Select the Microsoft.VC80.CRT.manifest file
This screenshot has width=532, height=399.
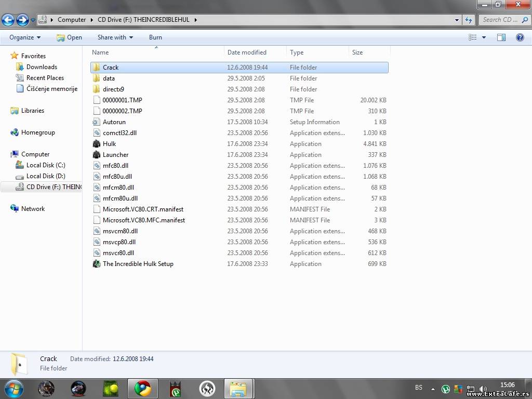pos(239,209)
